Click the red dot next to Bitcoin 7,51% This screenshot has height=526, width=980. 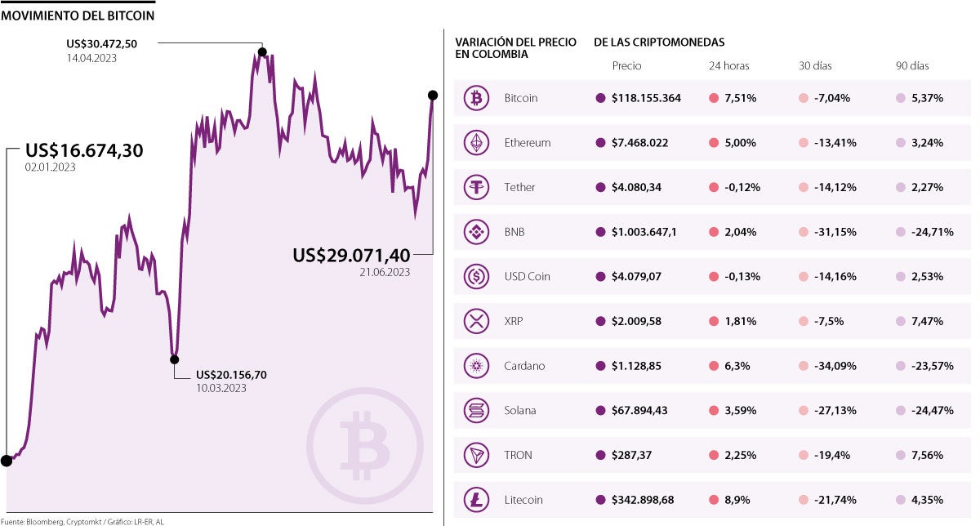click(713, 98)
